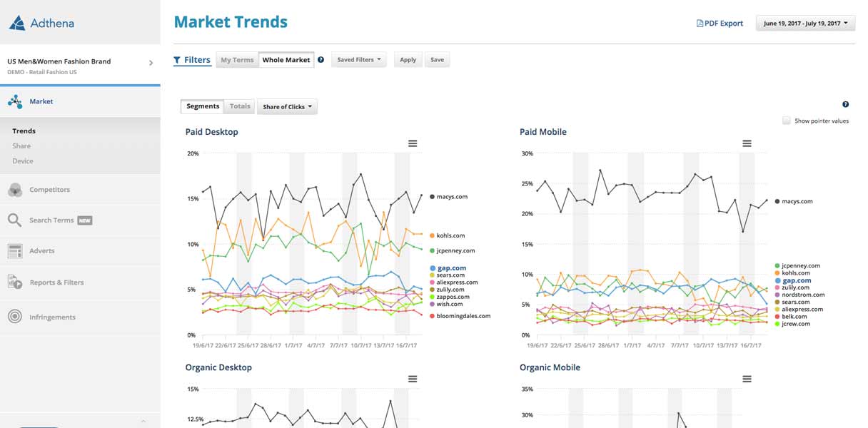868x428 pixels.
Task: Click the help icon beside Whole Market
Action: 321,60
